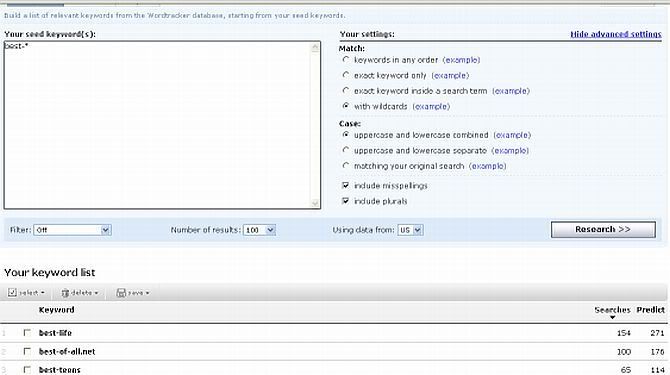Screen dimensions: 670x375
Task: Select 'keywords in any order' match option
Action: click(x=346, y=59)
